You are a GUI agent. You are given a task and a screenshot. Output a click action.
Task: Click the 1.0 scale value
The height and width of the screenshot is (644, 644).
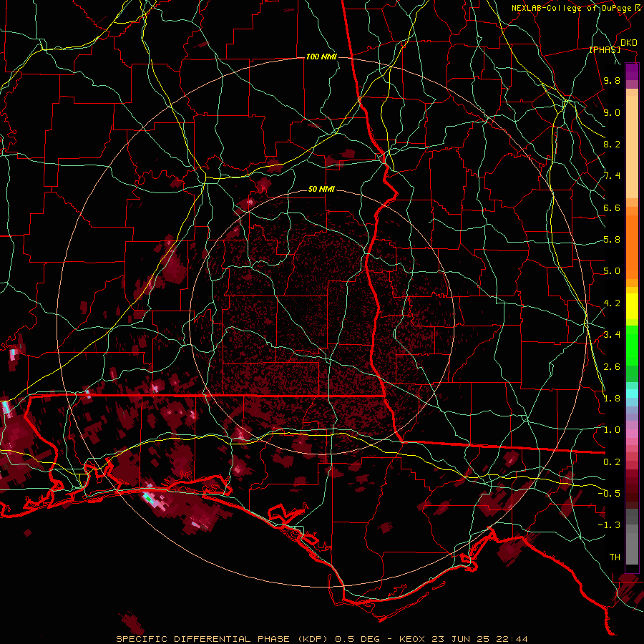[612, 430]
